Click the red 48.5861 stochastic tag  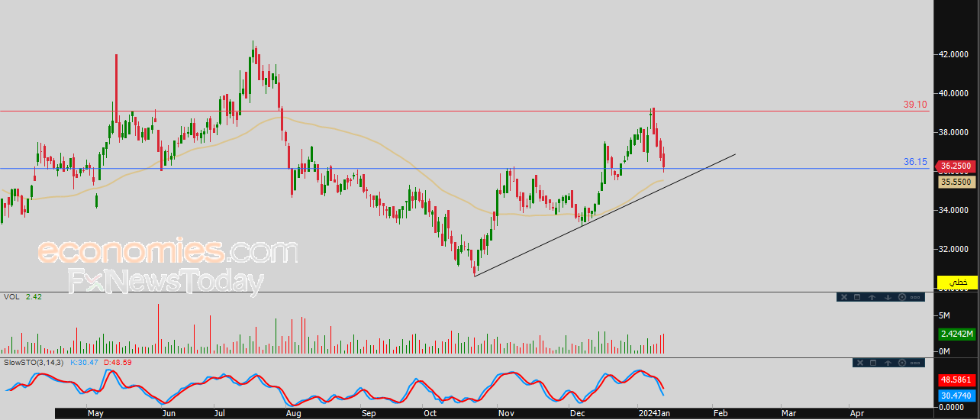tap(957, 379)
